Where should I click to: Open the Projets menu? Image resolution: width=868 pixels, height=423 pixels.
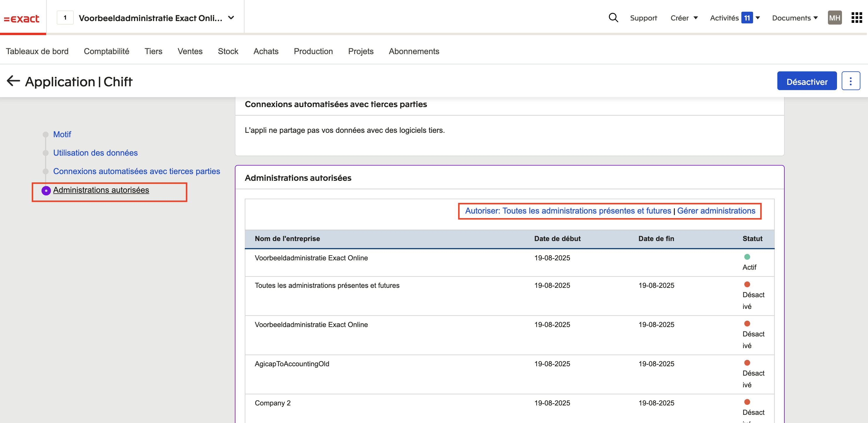tap(361, 51)
